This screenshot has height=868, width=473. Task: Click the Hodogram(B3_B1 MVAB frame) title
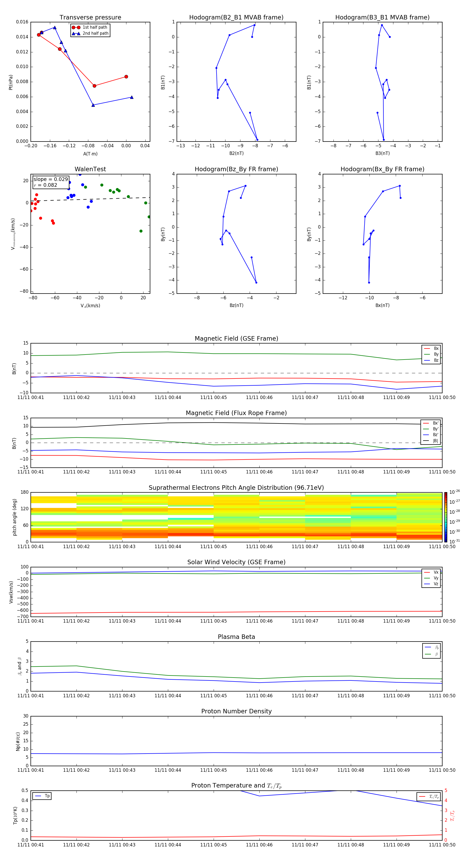click(x=382, y=17)
